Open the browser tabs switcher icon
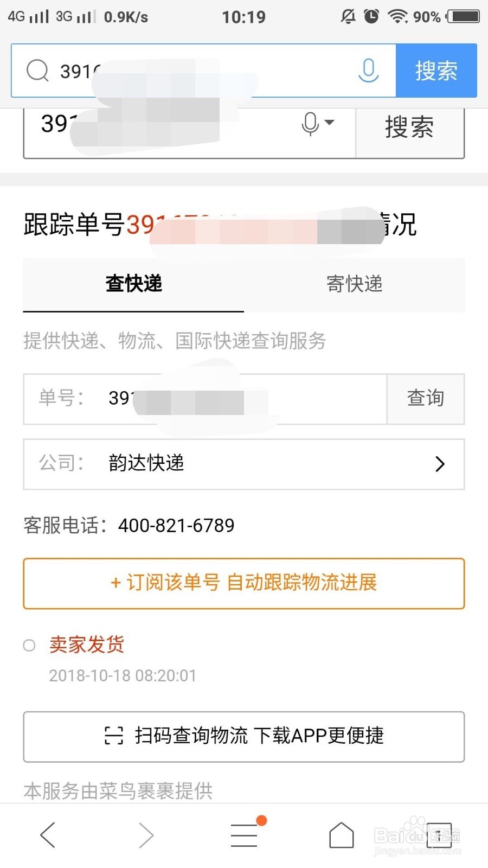Image resolution: width=488 pixels, height=868 pixels. (439, 834)
